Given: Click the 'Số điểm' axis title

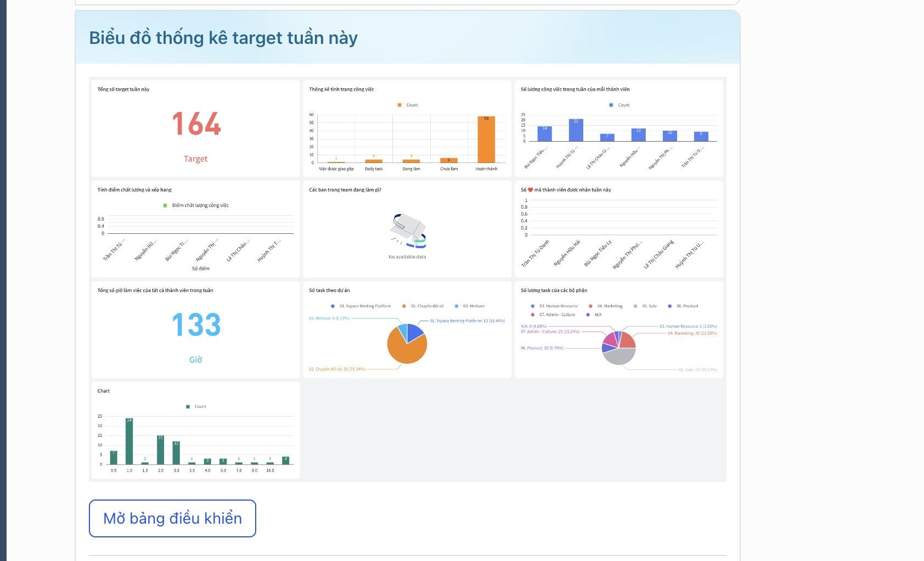Looking at the screenshot, I should (201, 268).
